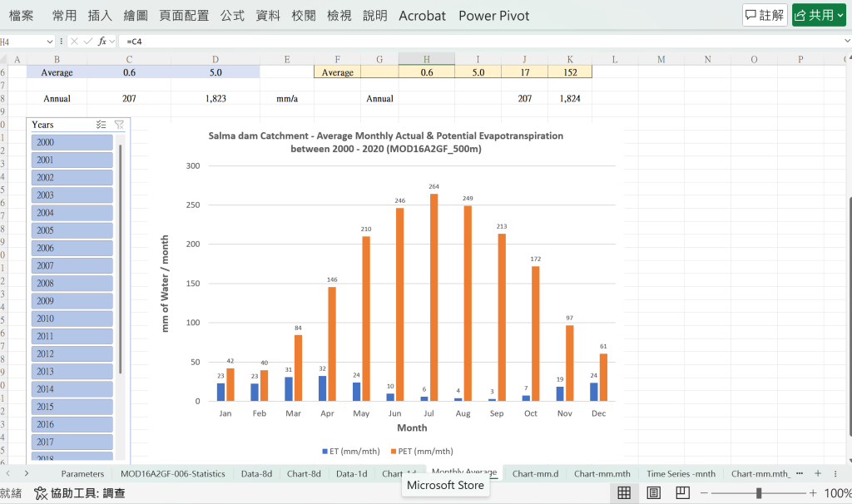Click the zoom out minus icon
Screen dimensions: 852x504
tap(704, 492)
